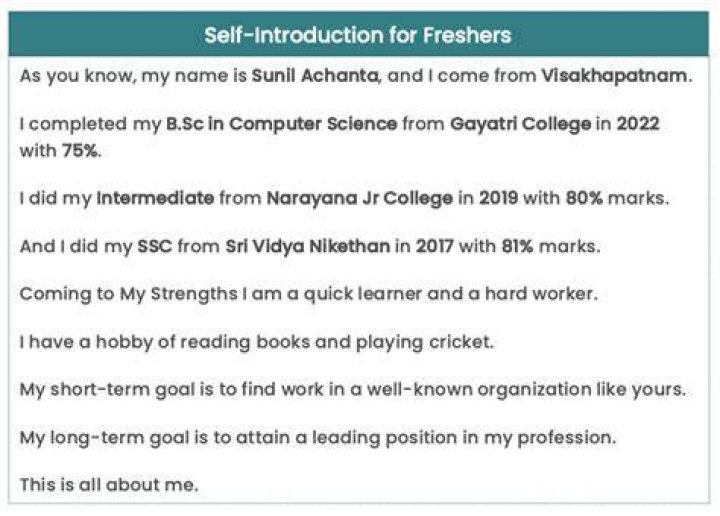Image resolution: width=720 pixels, height=516 pixels.
Task: Click the hobby of reading books sentence
Action: [256, 342]
